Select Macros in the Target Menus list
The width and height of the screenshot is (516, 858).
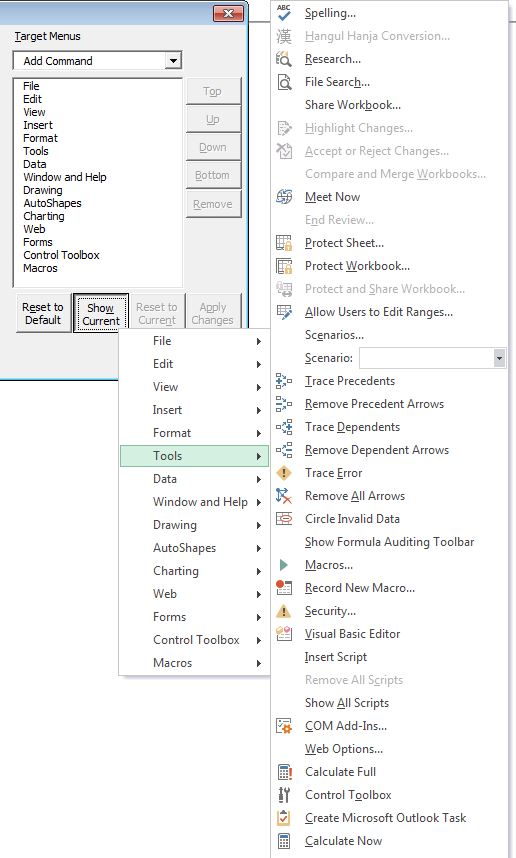coord(40,268)
